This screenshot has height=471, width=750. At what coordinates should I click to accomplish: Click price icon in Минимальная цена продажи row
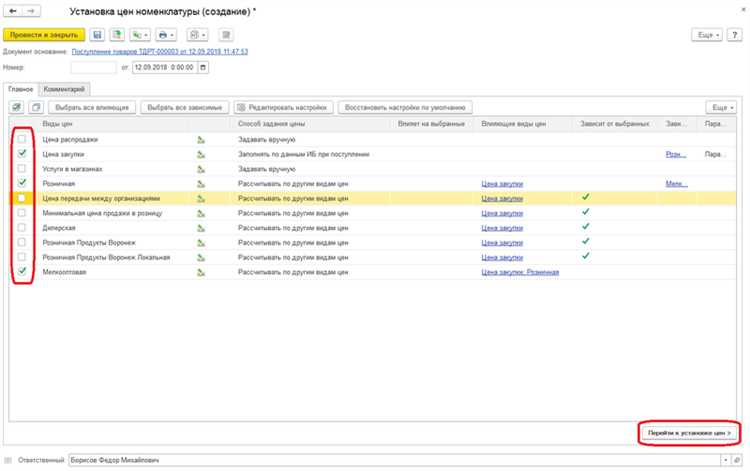tap(201, 213)
